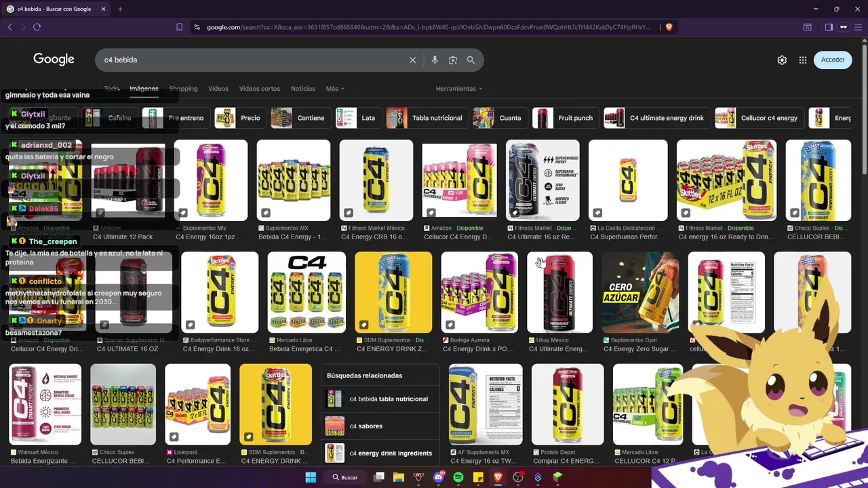Screen dimensions: 868x488
Task: Expand the Herramientas dropdown
Action: (459, 89)
